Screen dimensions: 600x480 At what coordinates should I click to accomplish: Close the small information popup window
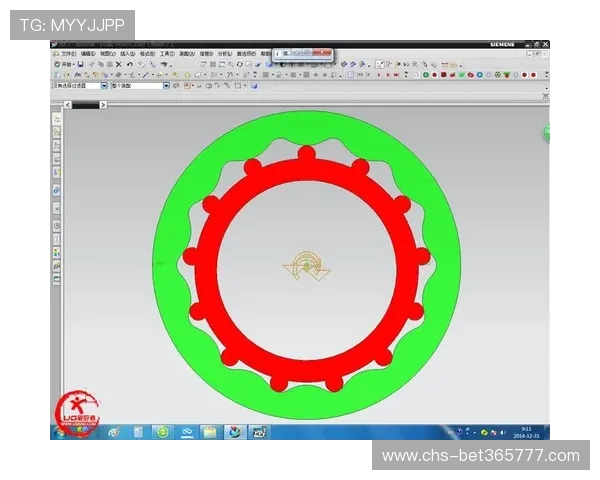[322, 52]
